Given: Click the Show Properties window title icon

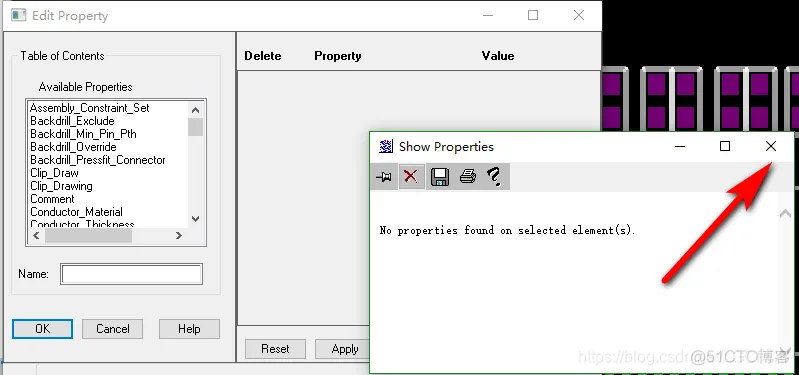Looking at the screenshot, I should [386, 147].
